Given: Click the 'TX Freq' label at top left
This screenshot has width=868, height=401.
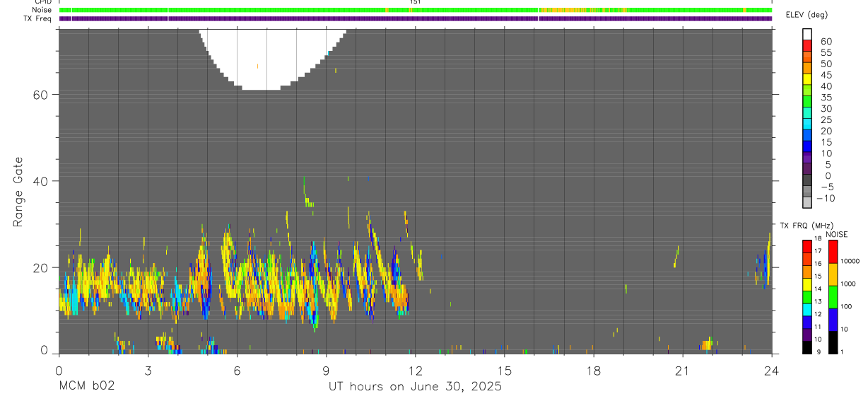Looking at the screenshot, I should point(38,18).
